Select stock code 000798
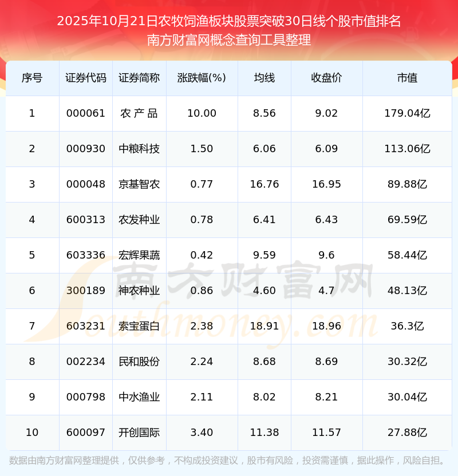 tap(86, 398)
